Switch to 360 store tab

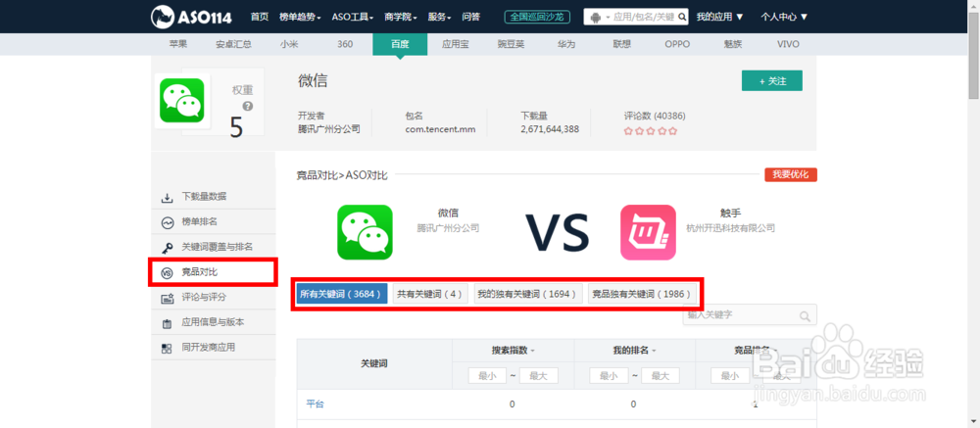click(x=345, y=44)
